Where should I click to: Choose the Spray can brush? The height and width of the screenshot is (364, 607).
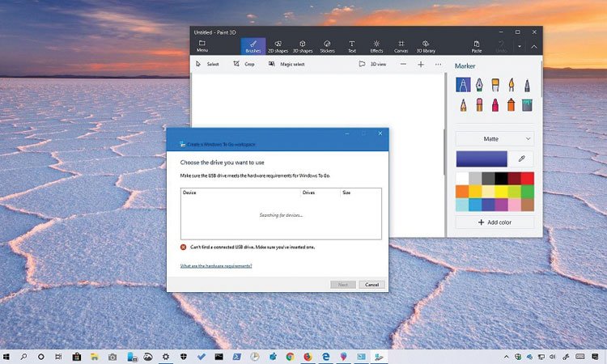(511, 105)
